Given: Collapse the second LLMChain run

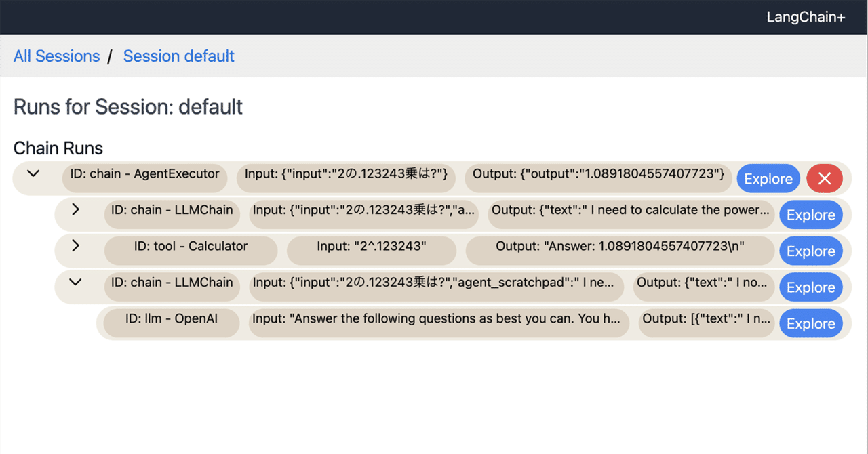Looking at the screenshot, I should point(75,282).
